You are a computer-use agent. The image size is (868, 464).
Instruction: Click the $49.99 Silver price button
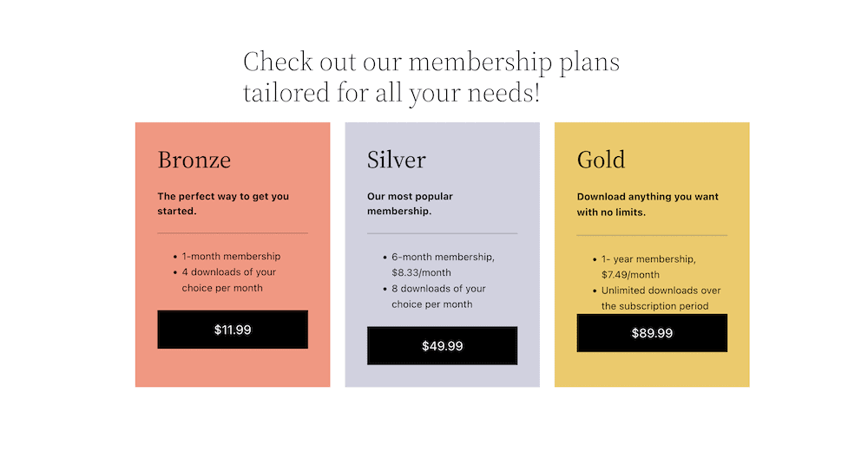pyautogui.click(x=442, y=346)
